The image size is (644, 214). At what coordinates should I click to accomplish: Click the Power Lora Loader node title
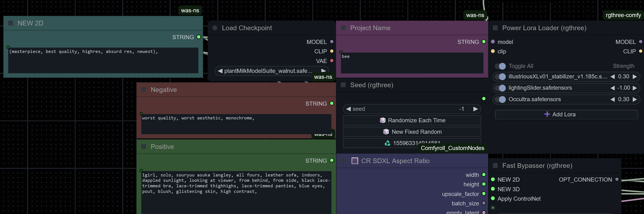pyautogui.click(x=544, y=28)
